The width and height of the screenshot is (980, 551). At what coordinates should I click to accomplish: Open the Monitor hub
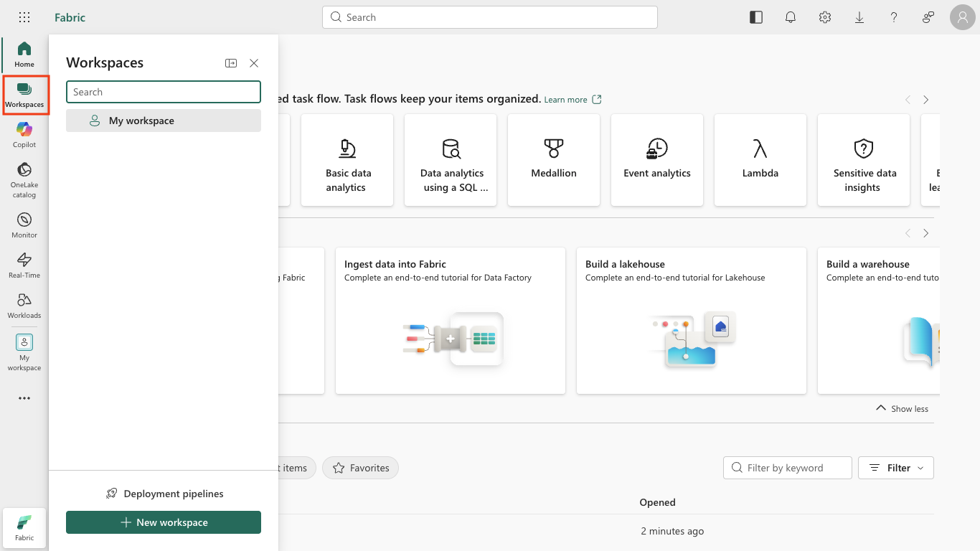(24, 225)
